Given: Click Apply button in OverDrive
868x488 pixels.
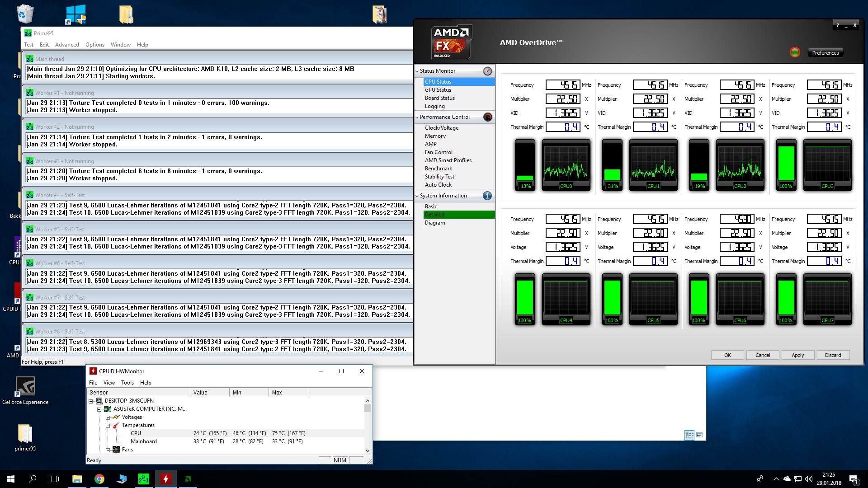Looking at the screenshot, I should [x=798, y=355].
